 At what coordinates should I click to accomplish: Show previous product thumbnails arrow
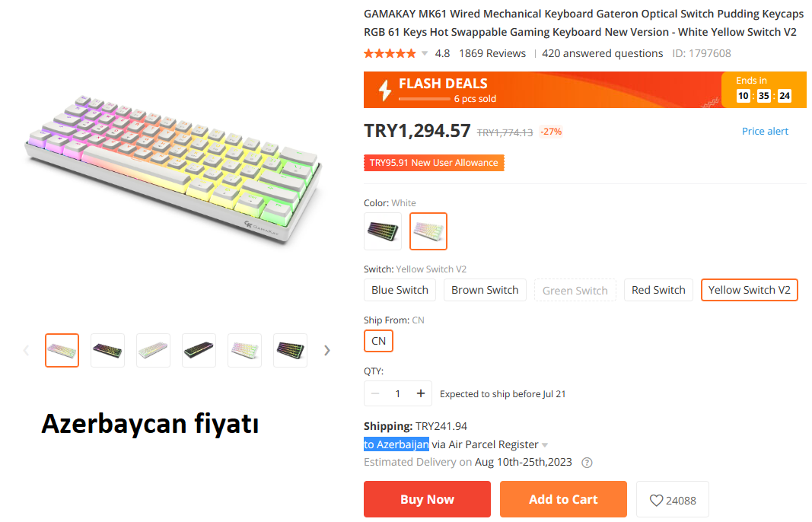(x=26, y=351)
